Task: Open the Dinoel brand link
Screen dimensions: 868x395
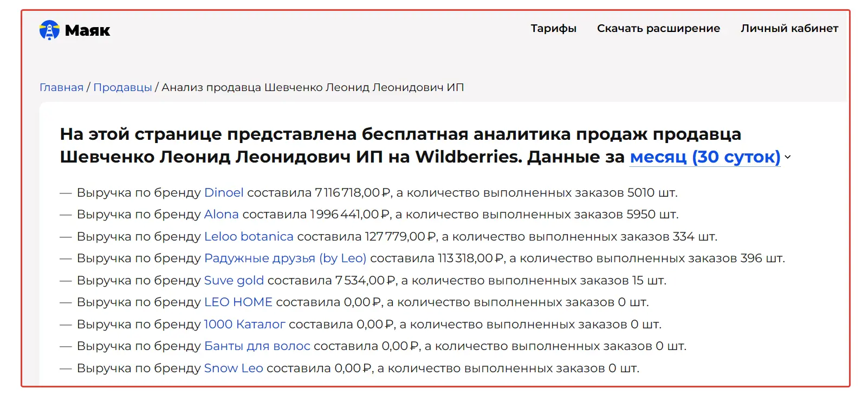Action: coord(224,193)
